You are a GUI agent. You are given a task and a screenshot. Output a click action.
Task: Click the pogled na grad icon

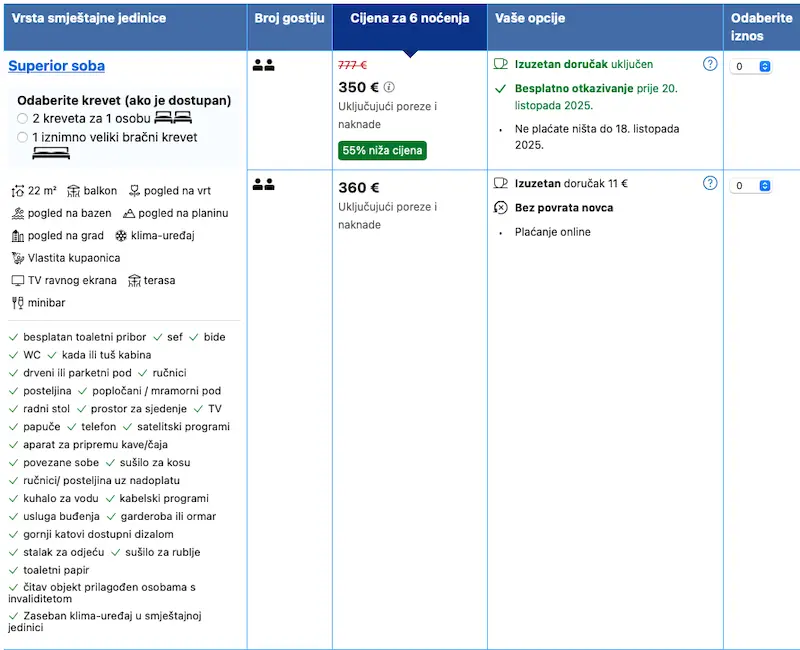(18, 236)
